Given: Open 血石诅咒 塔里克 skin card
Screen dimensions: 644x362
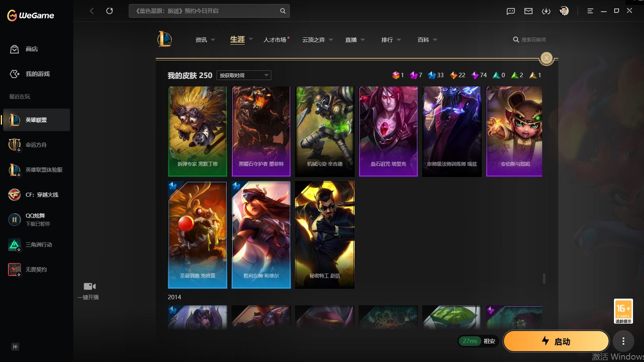Looking at the screenshot, I should pyautogui.click(x=388, y=132).
